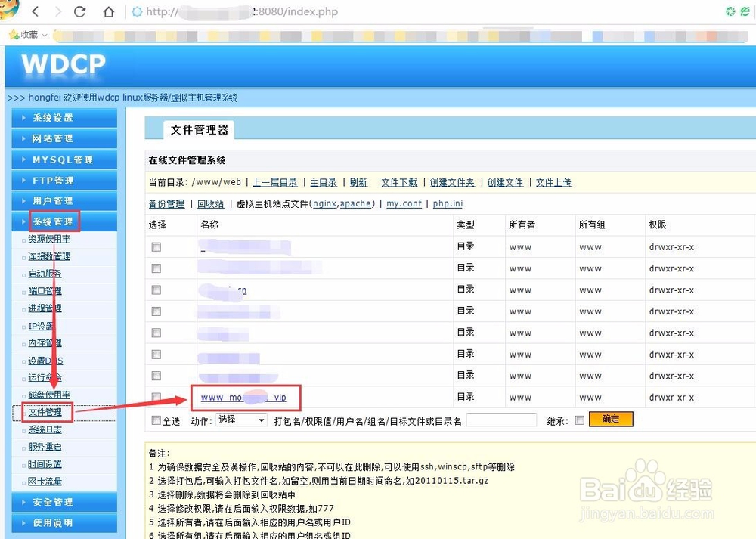Toggle the 继承 checkbox
This screenshot has width=756, height=539.
(580, 420)
